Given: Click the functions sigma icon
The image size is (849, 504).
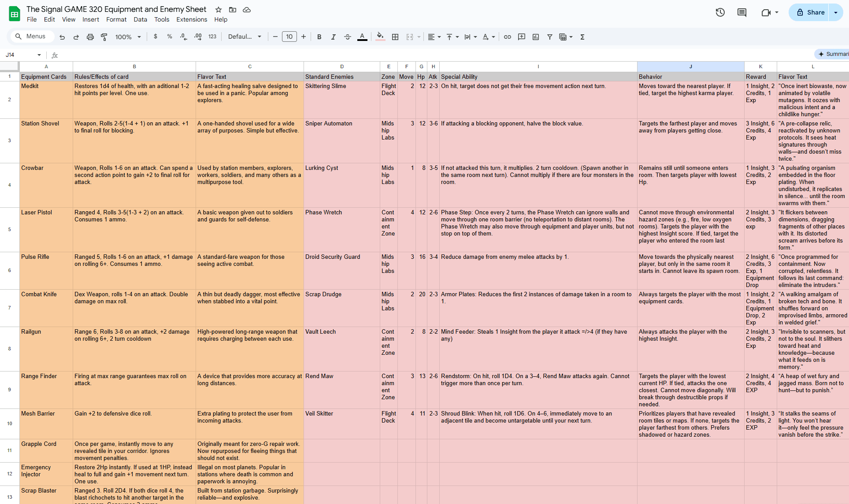Looking at the screenshot, I should [x=582, y=37].
